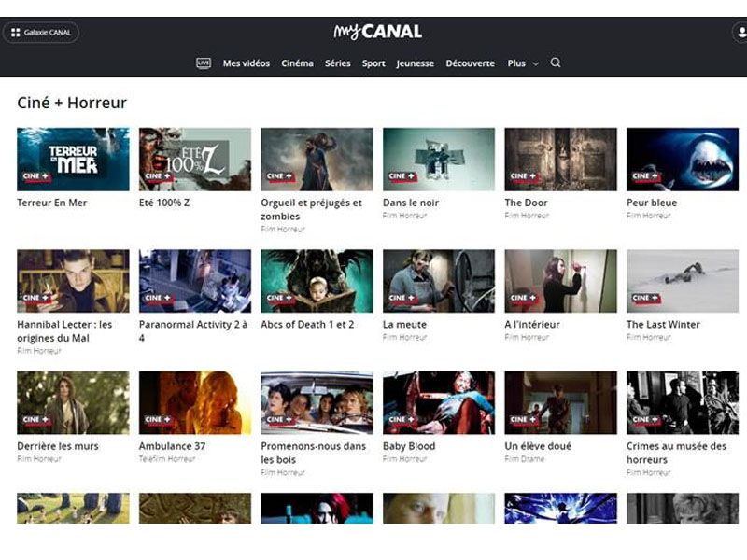Viewport: 747px width, 560px height.
Task: Open the Jeunesse menu item
Action: 415,63
